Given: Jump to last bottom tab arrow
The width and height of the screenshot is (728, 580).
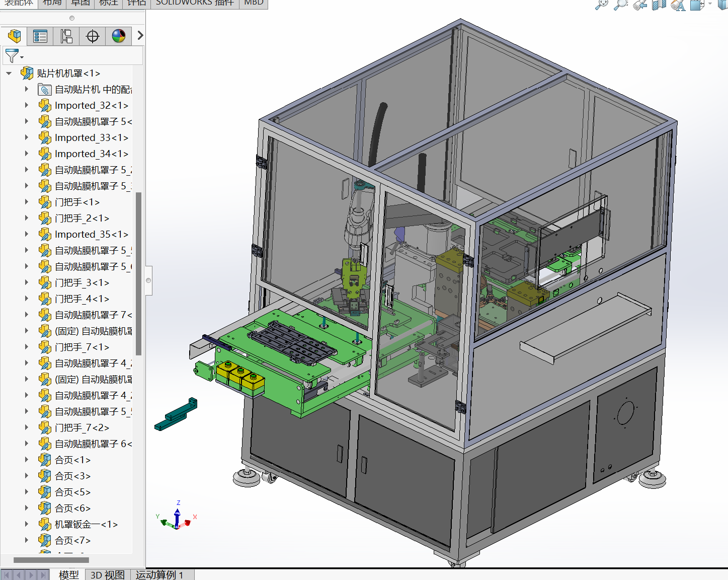Looking at the screenshot, I should [43, 574].
